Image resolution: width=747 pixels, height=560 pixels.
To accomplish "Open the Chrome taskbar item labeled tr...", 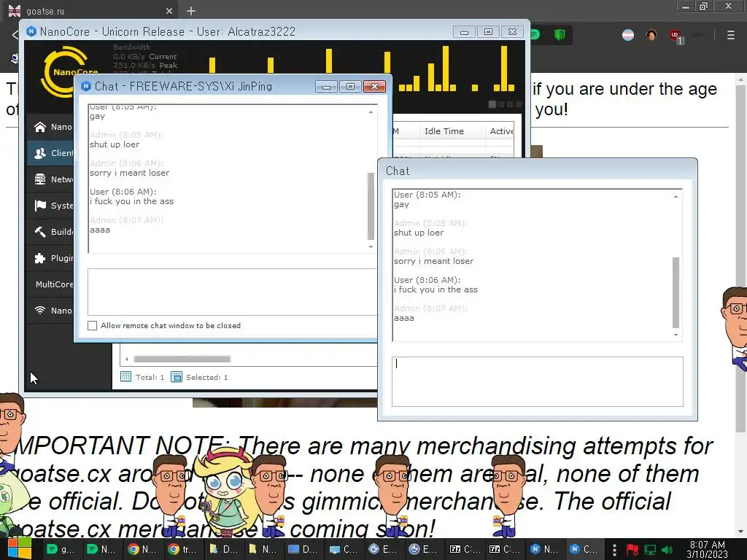I will (x=182, y=549).
